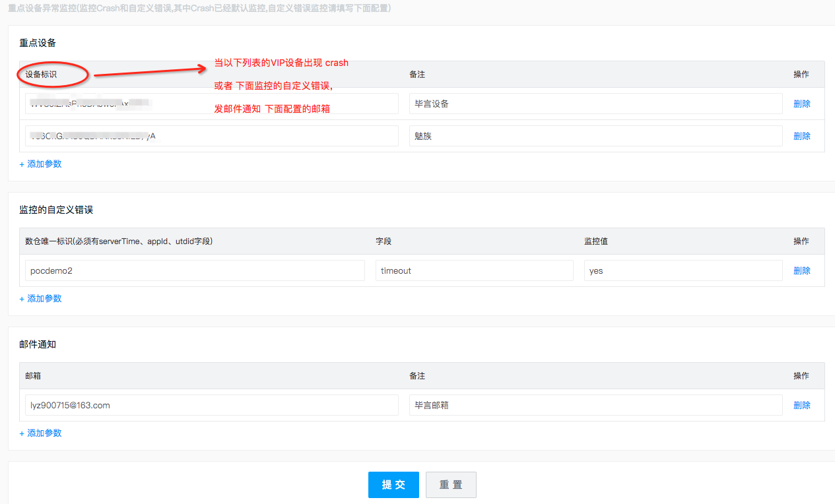Edit the 毕言邮箱 remark field
The image size is (835, 504).
[x=595, y=405]
